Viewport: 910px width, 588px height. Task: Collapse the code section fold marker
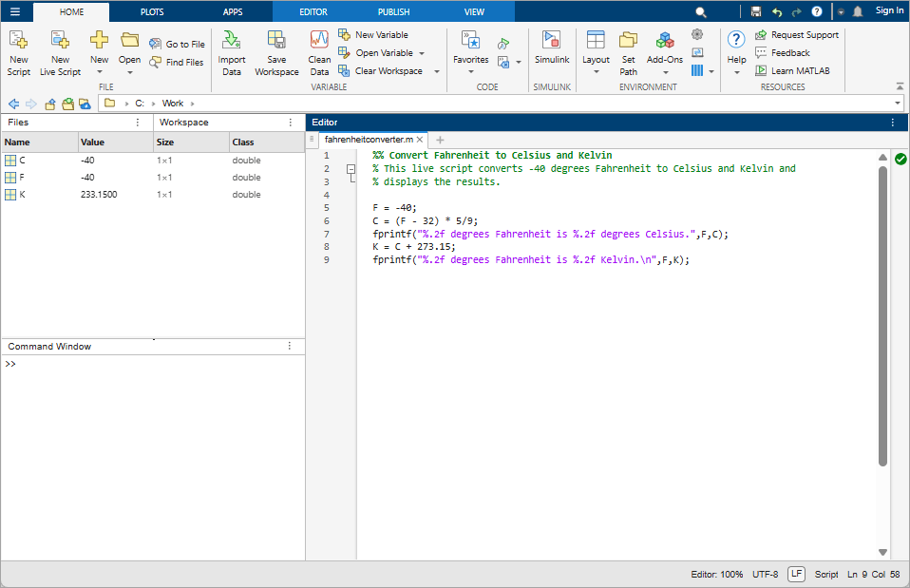tap(351, 169)
